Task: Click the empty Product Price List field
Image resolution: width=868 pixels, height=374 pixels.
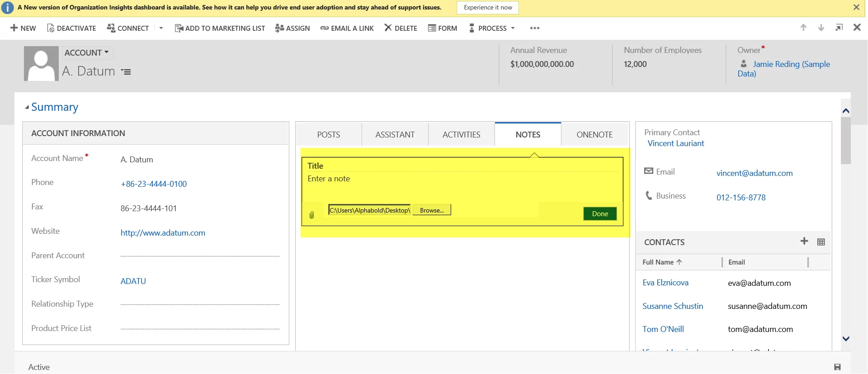Action: (x=200, y=329)
